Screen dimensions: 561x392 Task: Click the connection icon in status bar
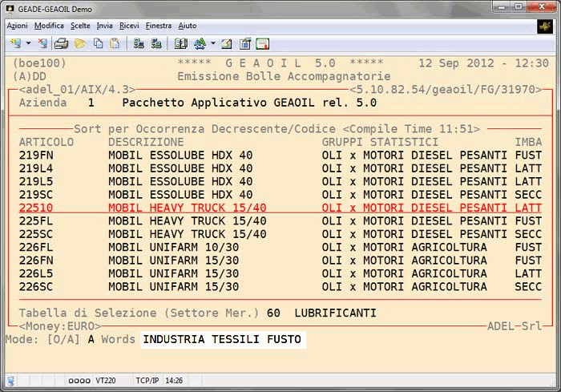click(11, 381)
